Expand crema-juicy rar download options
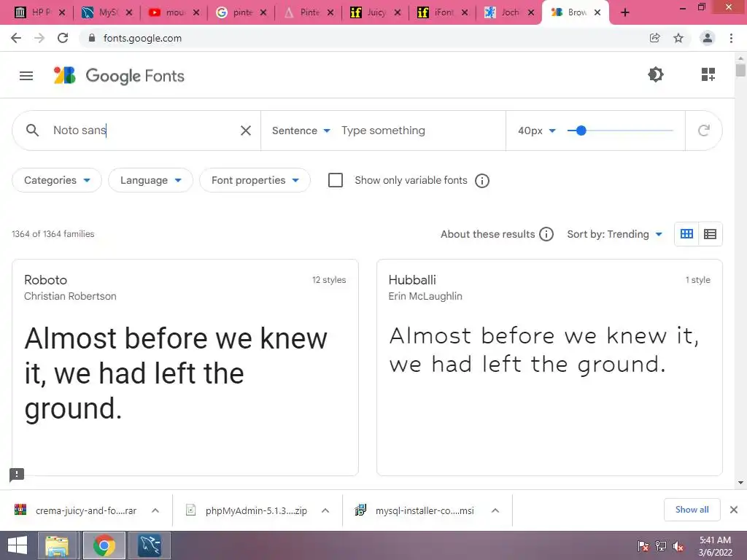This screenshot has height=560, width=747. point(155,510)
